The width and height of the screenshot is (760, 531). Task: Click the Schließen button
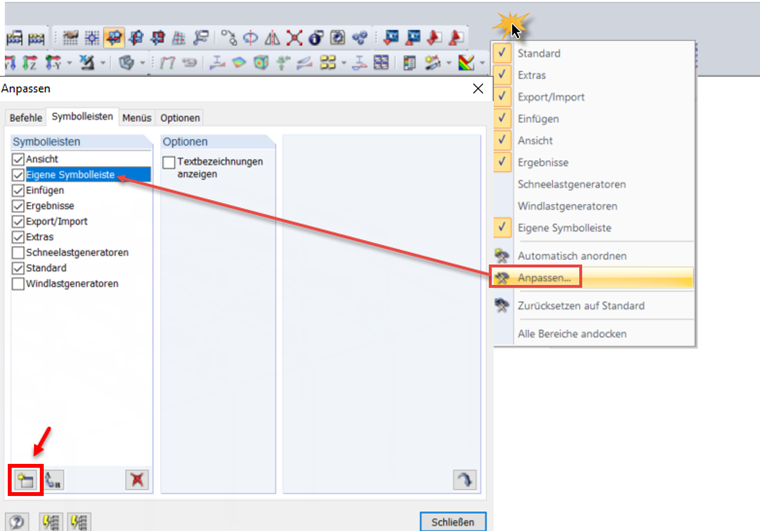coord(453,522)
